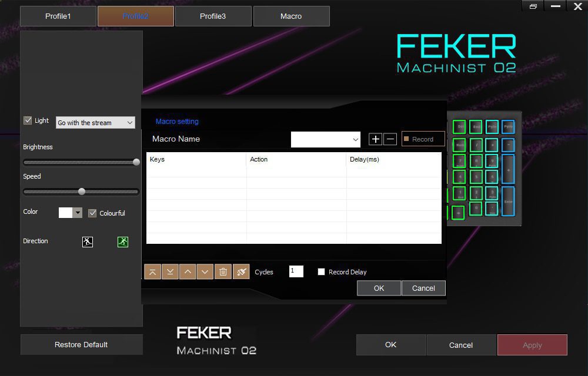Click the Cycles input field
588x376 pixels.
pos(296,271)
